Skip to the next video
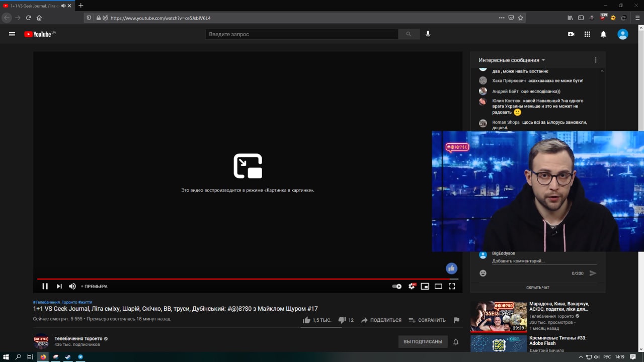 coord(59,286)
